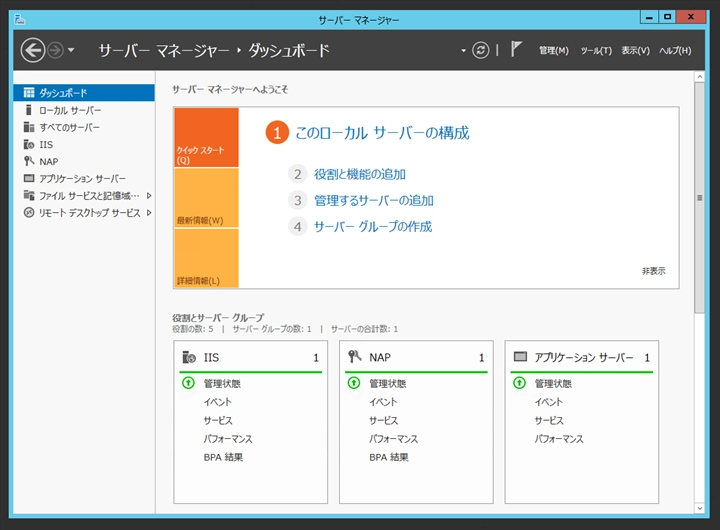Click green status icon in NAP tile
This screenshot has height=530, width=720.
click(354, 383)
